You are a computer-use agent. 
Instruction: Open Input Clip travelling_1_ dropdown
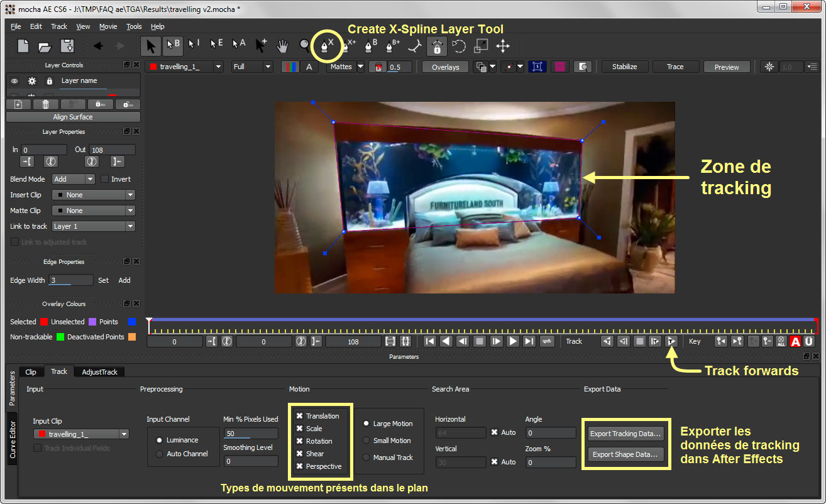tap(81, 434)
